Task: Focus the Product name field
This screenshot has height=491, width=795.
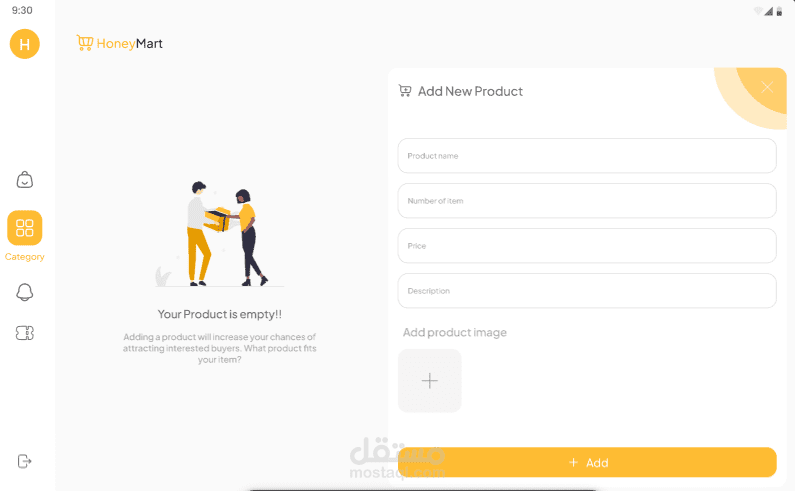Action: click(x=587, y=156)
